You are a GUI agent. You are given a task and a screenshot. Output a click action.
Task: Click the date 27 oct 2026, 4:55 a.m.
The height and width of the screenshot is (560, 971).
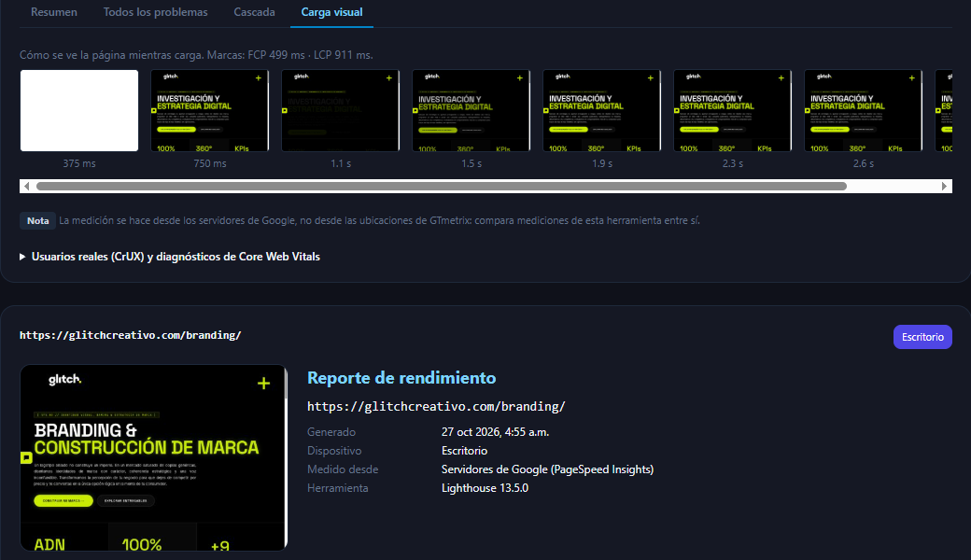[x=496, y=432]
